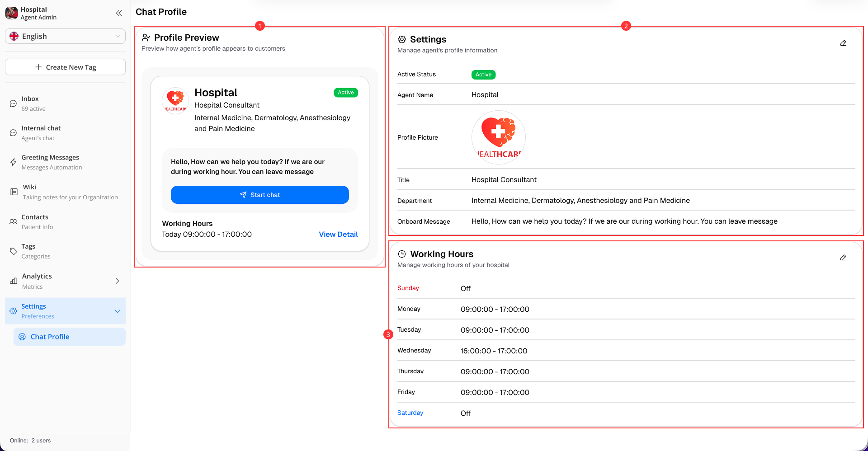Click the Start chat button
Viewport: 868px width, 451px height.
tap(260, 195)
